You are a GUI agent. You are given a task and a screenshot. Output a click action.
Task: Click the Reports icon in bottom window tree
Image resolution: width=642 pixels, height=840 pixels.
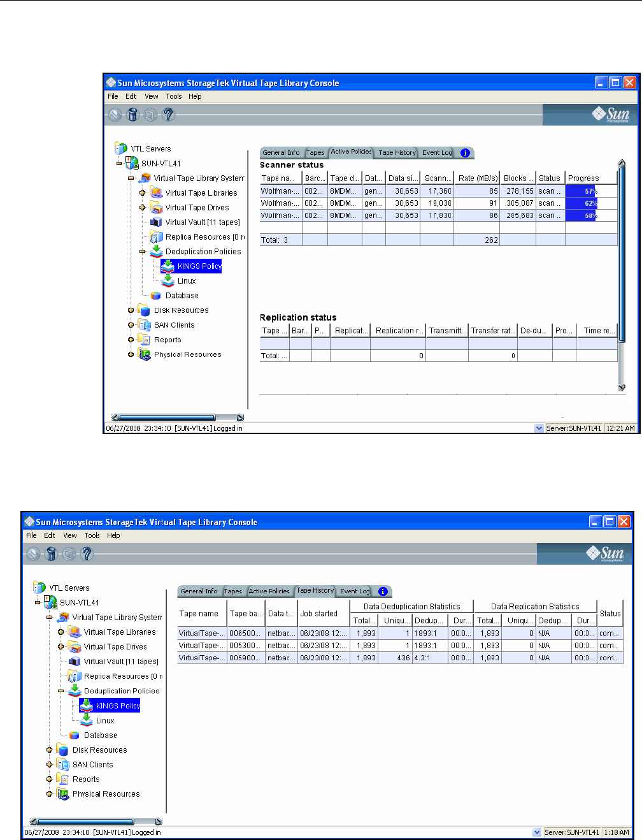coord(62,779)
